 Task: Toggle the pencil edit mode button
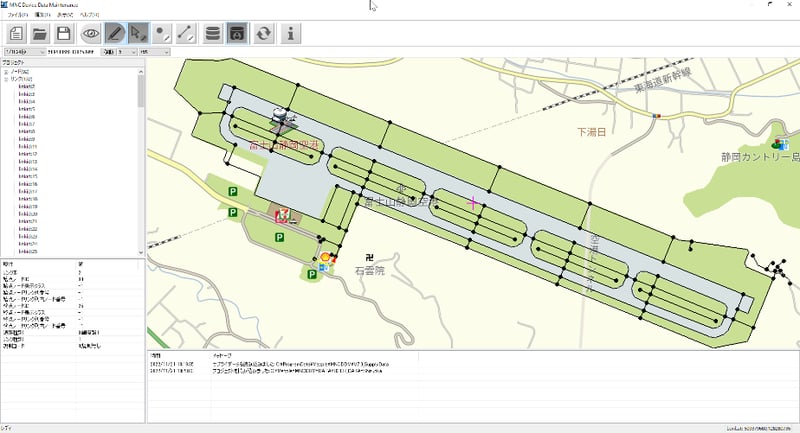[115, 34]
